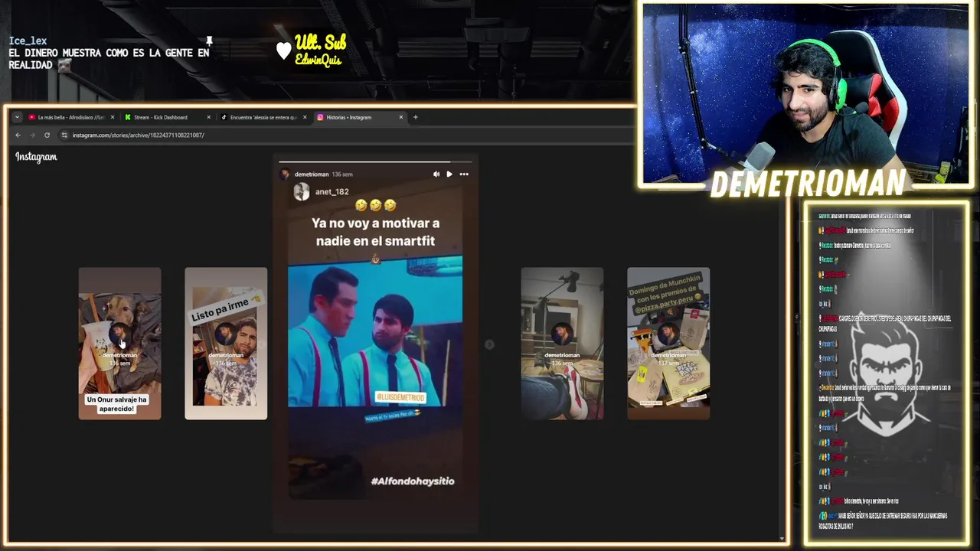Switch to the 'La más bella - Afrodisiaco' tab

pos(71,117)
